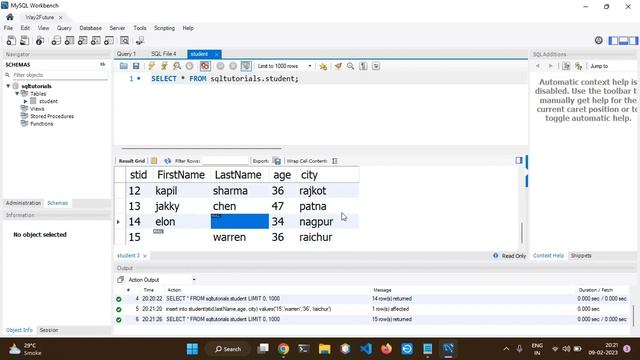Switch to the SQL File 4 tab
The width and height of the screenshot is (640, 360).
(x=164, y=54)
